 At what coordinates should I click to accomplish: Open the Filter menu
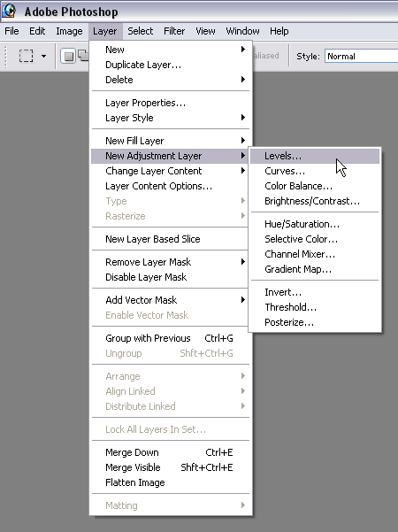pos(174,31)
